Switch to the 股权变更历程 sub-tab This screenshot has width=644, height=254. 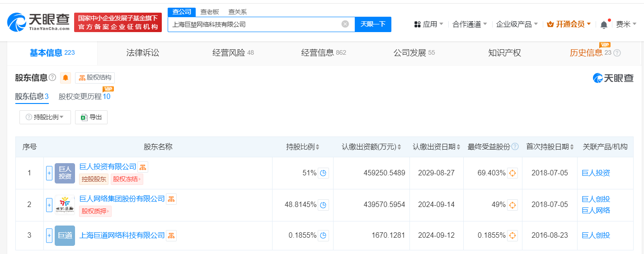[x=84, y=96]
